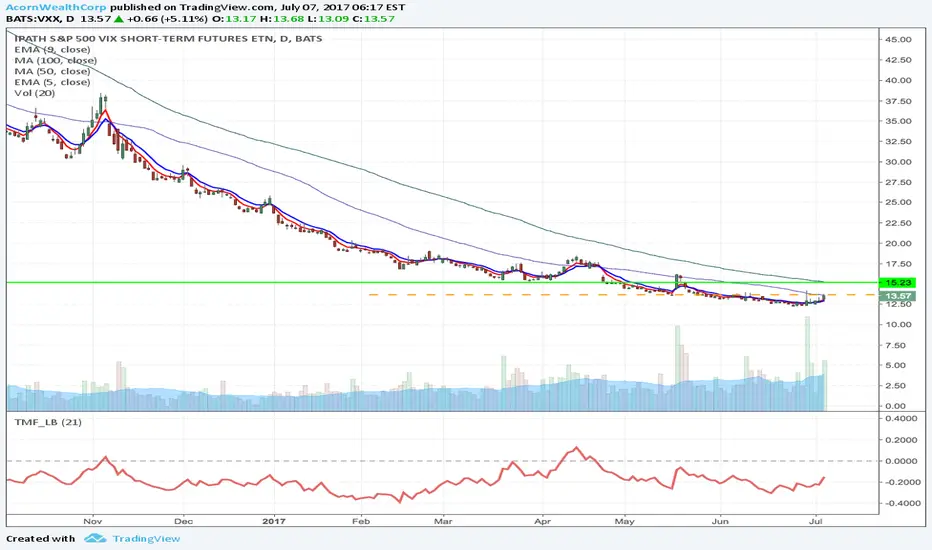The image size is (932, 550).
Task: Open the TradingView text link in footer
Action: click(x=146, y=538)
